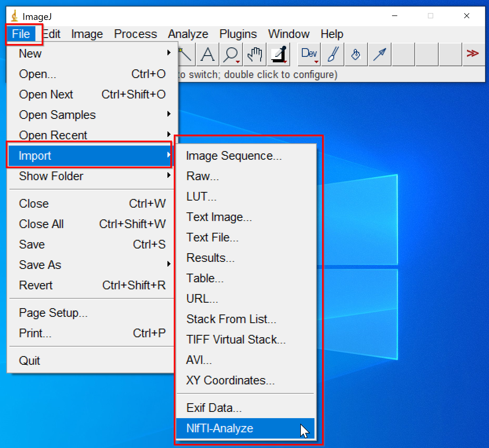489x448 pixels.
Task: Close the ImageJ window
Action: pyautogui.click(x=466, y=16)
